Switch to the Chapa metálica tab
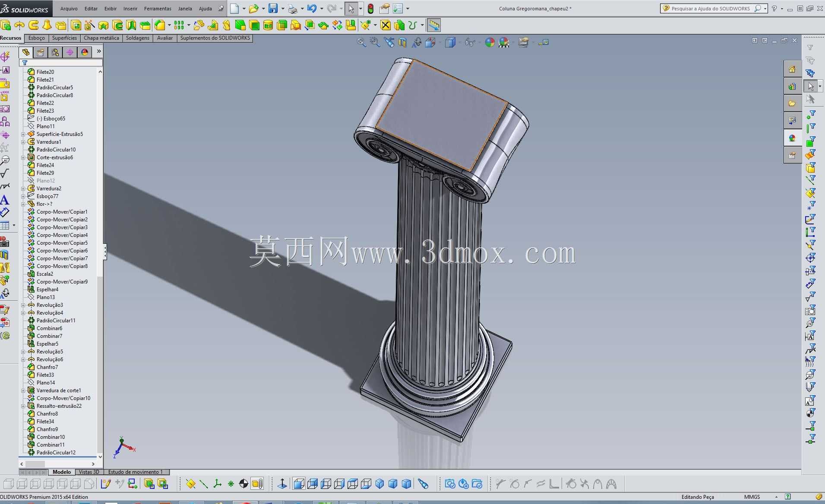 [101, 38]
